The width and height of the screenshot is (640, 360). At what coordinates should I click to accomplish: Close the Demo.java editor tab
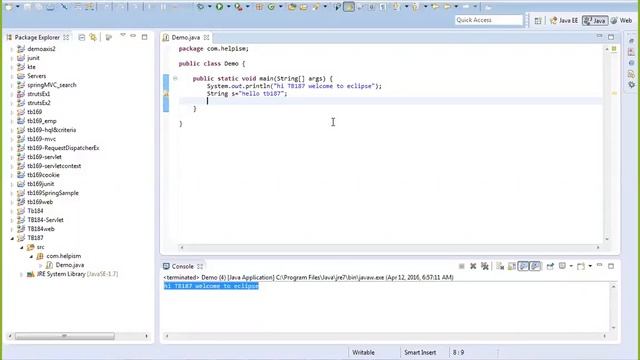[x=206, y=38]
